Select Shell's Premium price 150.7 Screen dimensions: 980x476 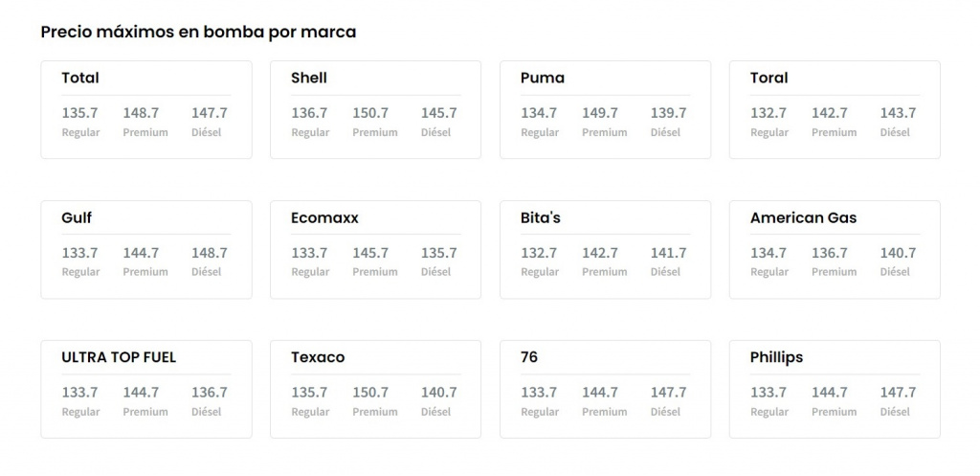click(370, 113)
